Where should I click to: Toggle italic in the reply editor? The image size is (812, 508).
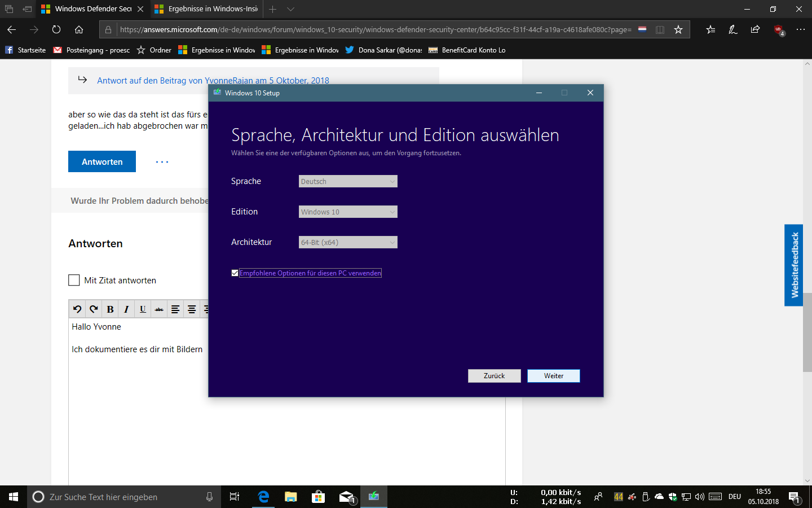(126, 309)
